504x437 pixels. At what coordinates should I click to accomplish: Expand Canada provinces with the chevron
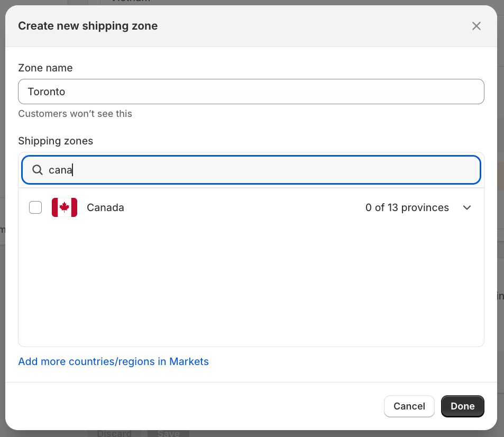466,207
